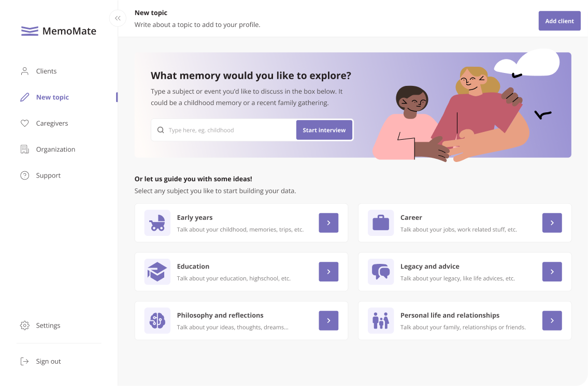Click the Settings gear icon in sidebar

[24, 325]
